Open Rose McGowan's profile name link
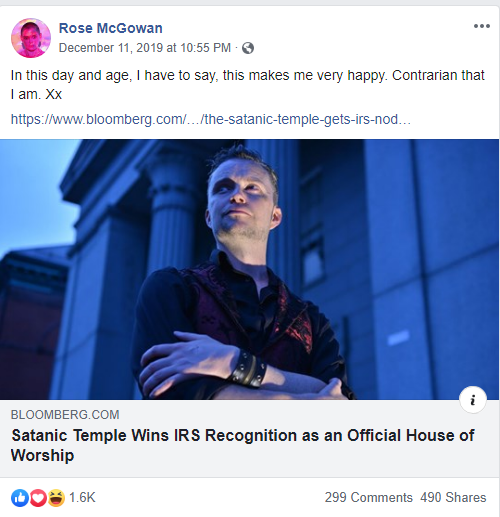This screenshot has height=517, width=500. tap(111, 28)
